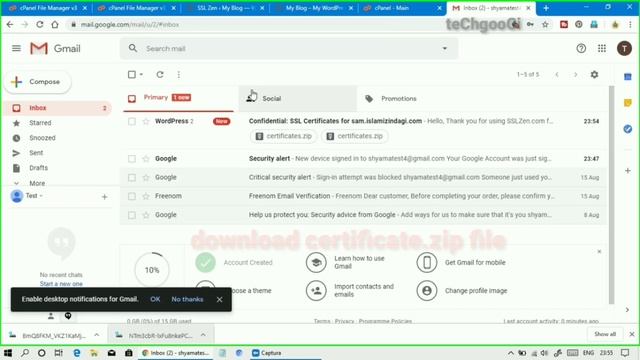Select the Critical security alert email checkbox
Viewport: 640px width, 360px height.
131,178
